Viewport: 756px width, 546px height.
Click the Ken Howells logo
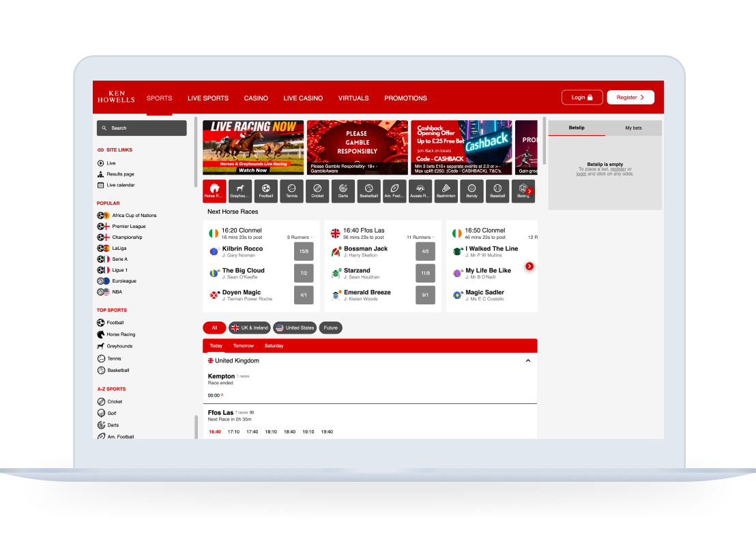coord(116,98)
